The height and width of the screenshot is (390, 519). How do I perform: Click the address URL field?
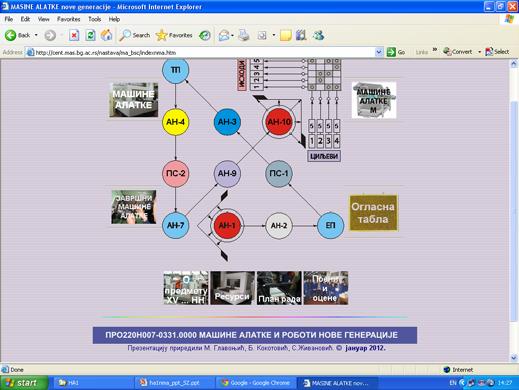[201, 52]
